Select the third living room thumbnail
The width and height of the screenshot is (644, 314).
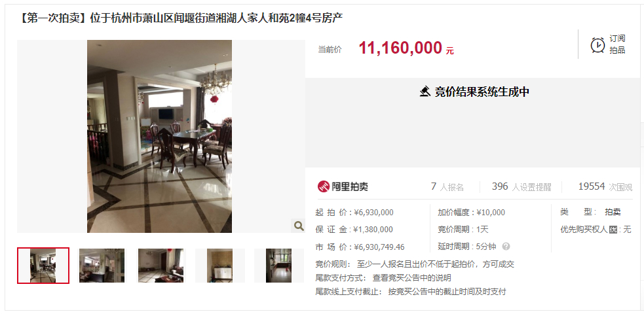pos(161,265)
